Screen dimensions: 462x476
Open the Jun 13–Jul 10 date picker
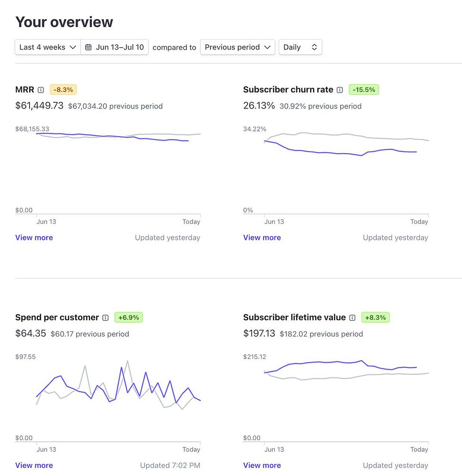point(115,47)
